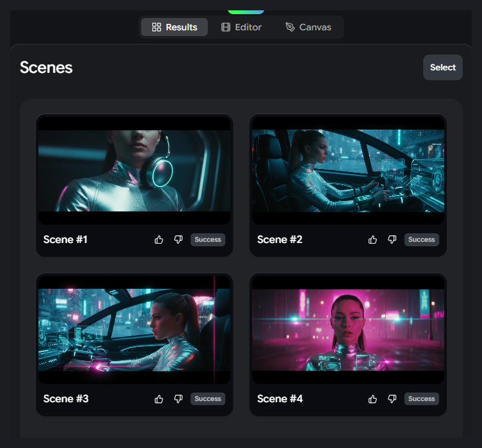Screen dimensions: 482x448
Task: Open Scene #4 pink neon portrait thumbnail
Action: coord(348,329)
